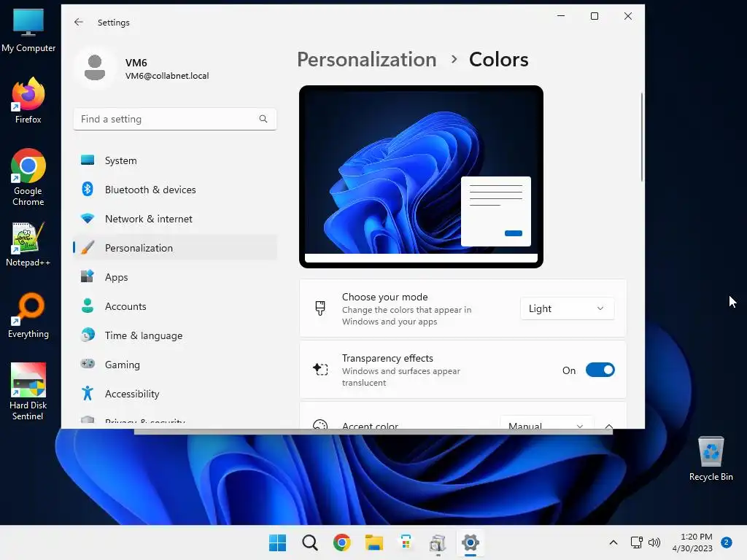Open Network & internet settings
This screenshot has height=560, width=747.
coord(175,219)
